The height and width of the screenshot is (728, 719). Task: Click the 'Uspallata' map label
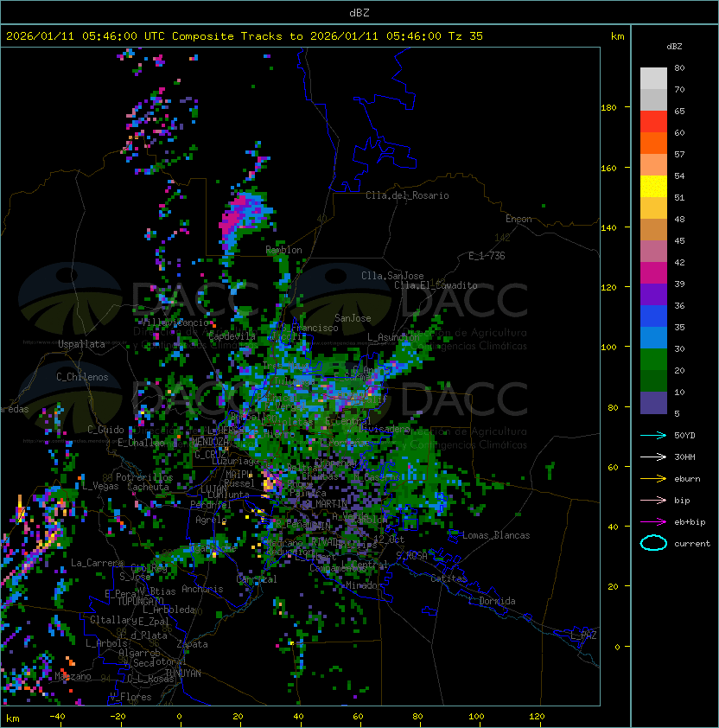tap(82, 344)
